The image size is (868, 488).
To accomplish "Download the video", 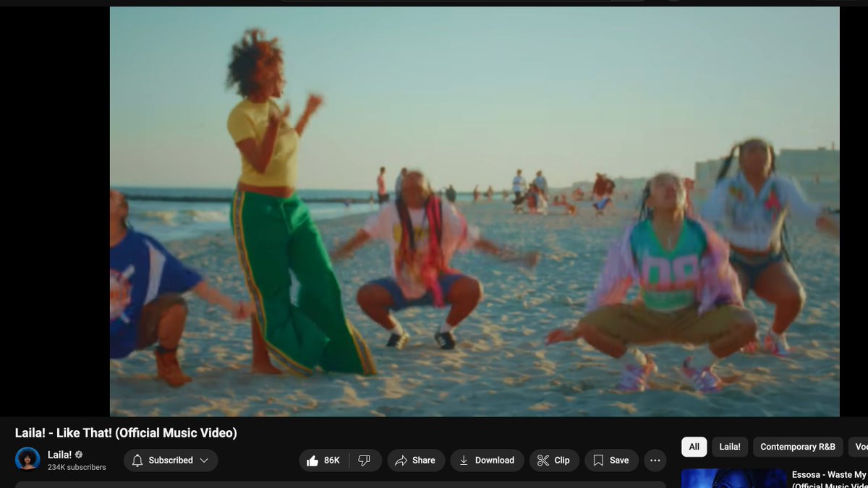I will tap(487, 461).
